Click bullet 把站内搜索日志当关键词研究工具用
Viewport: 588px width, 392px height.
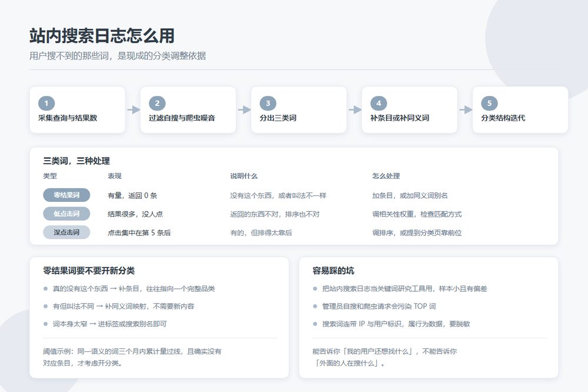[405, 289]
